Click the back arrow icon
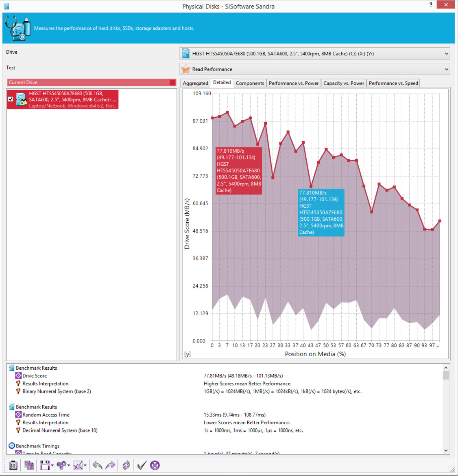Image resolution: width=458 pixels, height=476 pixels. click(x=97, y=465)
